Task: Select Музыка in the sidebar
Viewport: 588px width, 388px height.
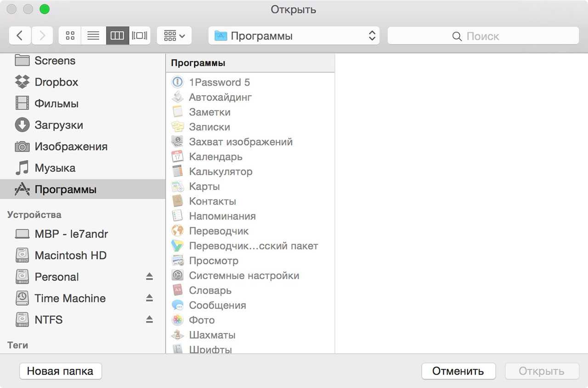Action: click(x=55, y=168)
